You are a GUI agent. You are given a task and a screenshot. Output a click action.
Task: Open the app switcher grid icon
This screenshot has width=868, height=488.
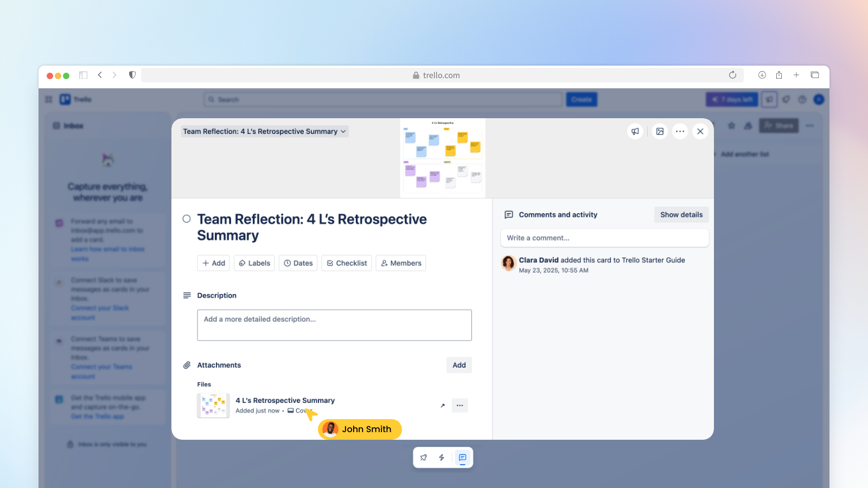pyautogui.click(x=48, y=99)
